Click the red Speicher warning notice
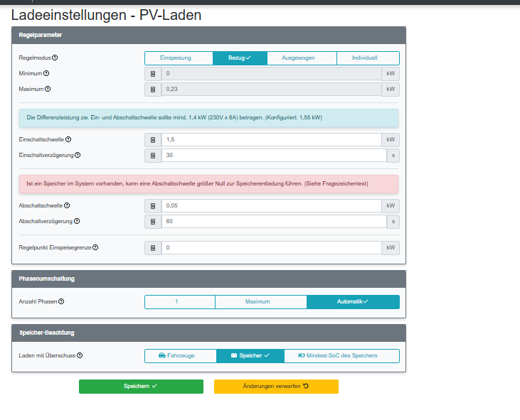Image resolution: width=520 pixels, height=420 pixels. pyautogui.click(x=208, y=184)
